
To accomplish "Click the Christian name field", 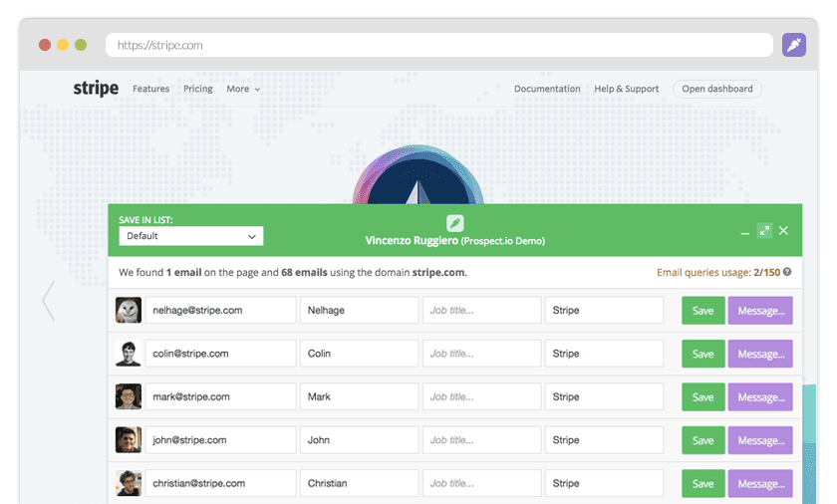I will click(x=360, y=483).
